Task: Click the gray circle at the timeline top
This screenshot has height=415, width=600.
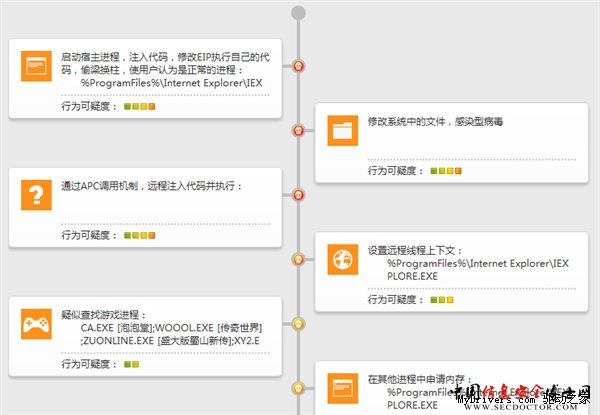Action: click(298, 13)
